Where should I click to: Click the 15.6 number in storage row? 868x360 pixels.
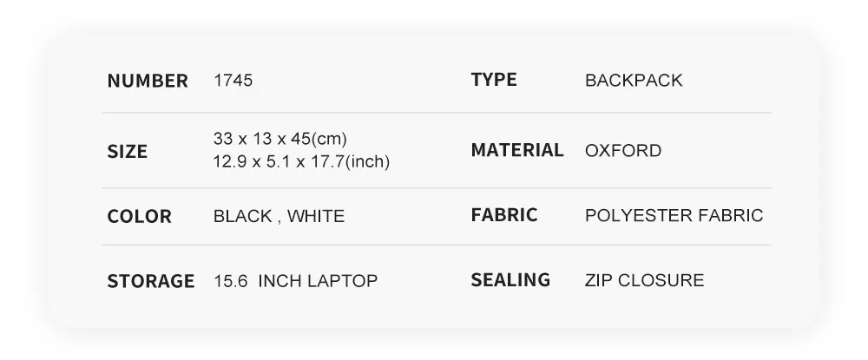tap(230, 281)
